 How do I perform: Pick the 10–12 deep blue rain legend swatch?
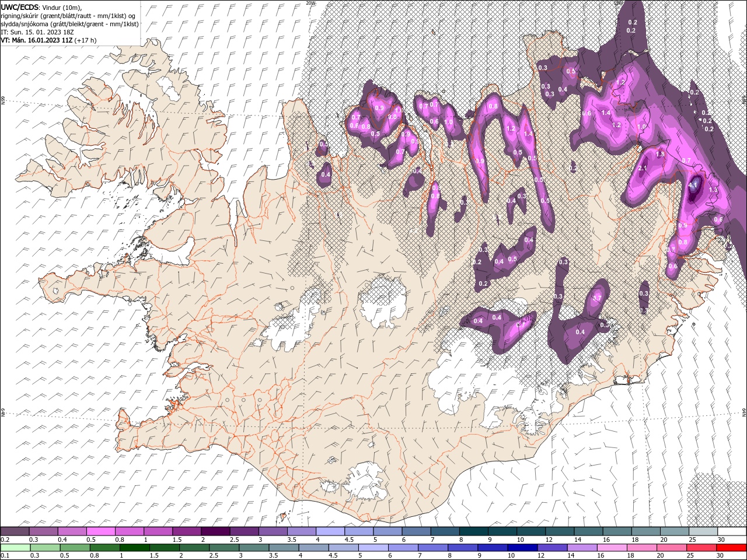tap(522, 547)
